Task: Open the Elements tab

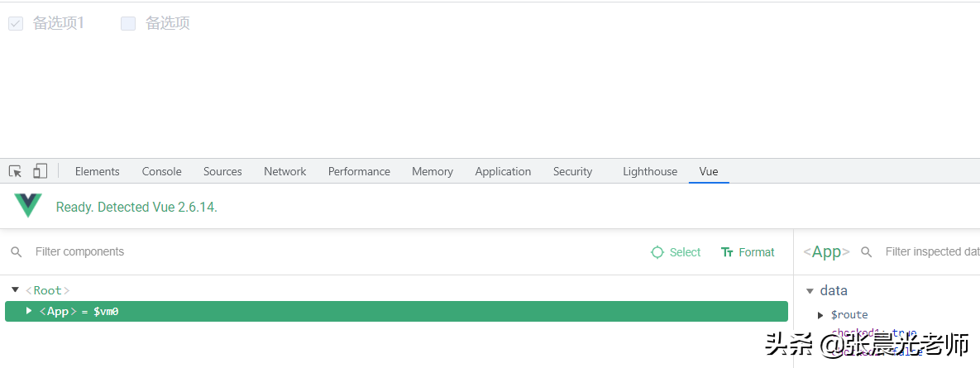Action: [97, 171]
